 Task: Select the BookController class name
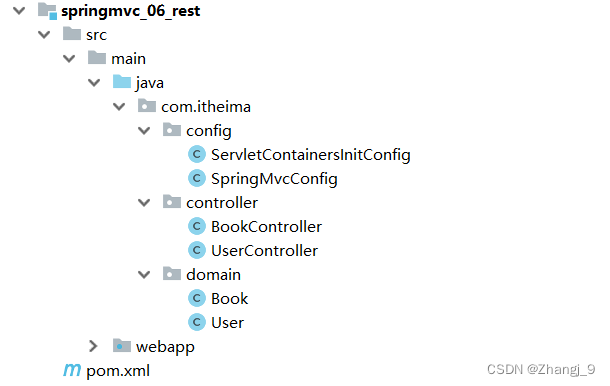pos(266,227)
